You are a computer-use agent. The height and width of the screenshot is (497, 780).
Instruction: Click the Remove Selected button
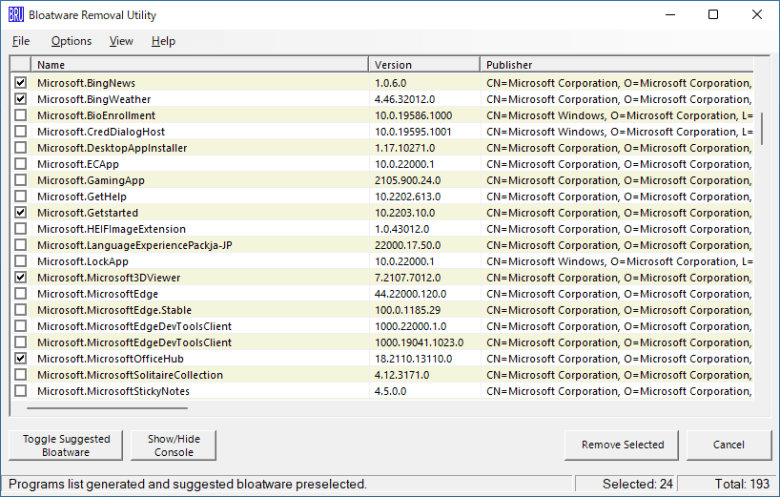[622, 445]
